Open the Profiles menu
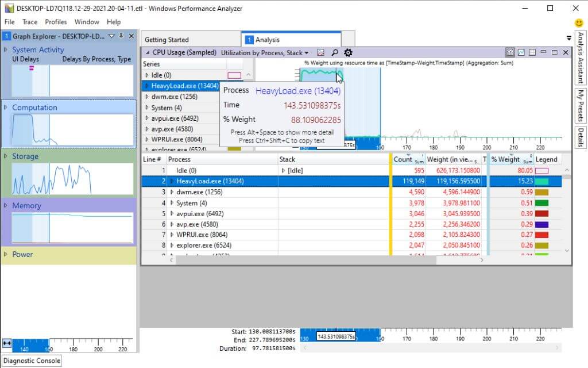Screen dimensions: 588x368 [x=56, y=22]
